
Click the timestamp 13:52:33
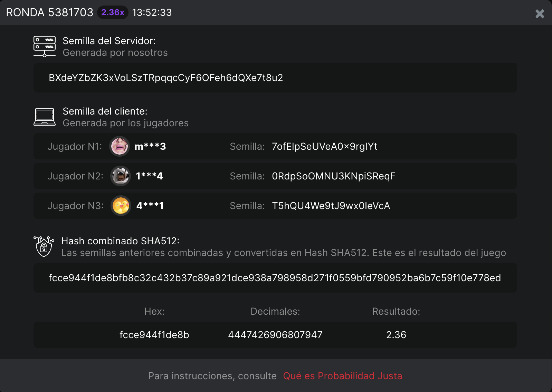coord(152,12)
